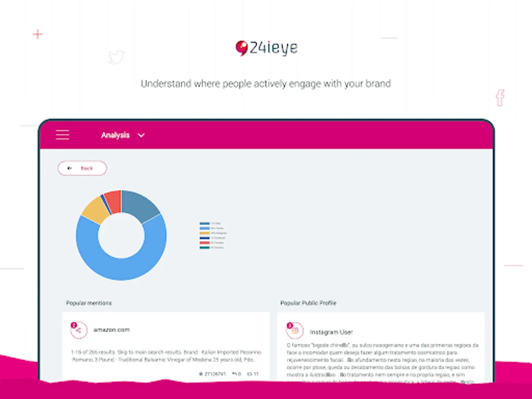Select the Analysis menu title
This screenshot has width=532, height=399.
[115, 135]
